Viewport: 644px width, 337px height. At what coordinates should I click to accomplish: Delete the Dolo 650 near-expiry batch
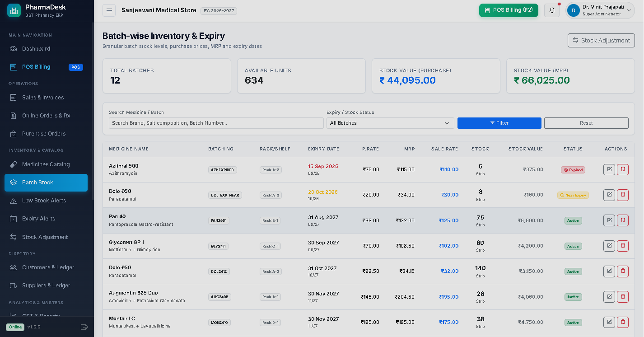tap(623, 195)
